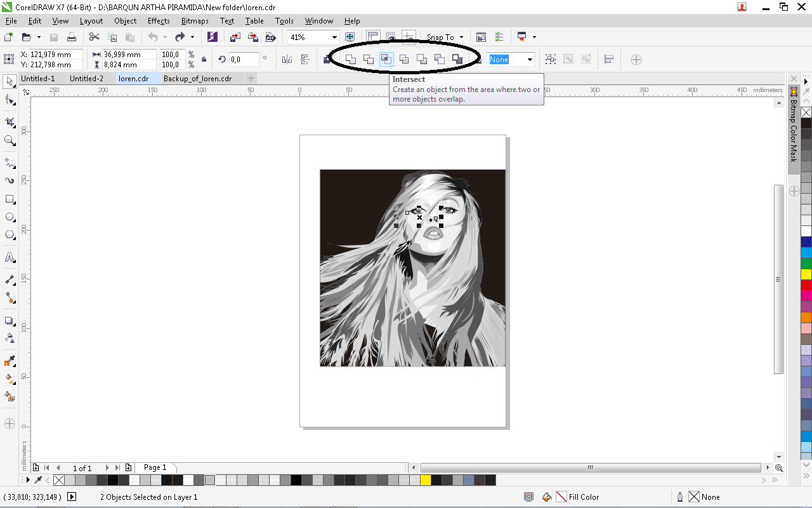Click the Quick Customize plus on property bar

636,60
